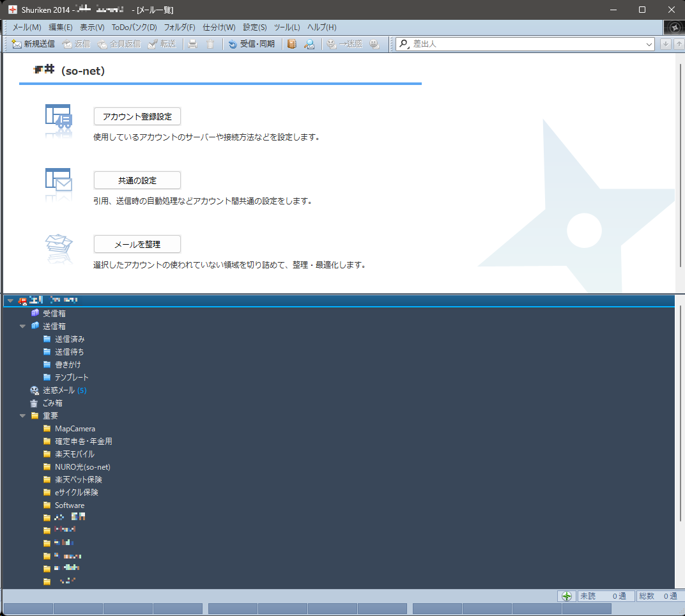Click the Shuriken app icon in the title bar
685x616 pixels.
[x=13, y=10]
